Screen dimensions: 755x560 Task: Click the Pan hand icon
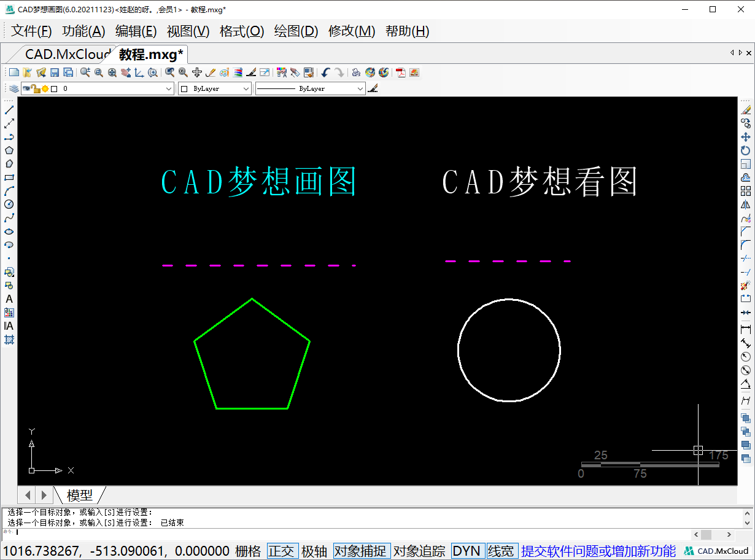(126, 72)
